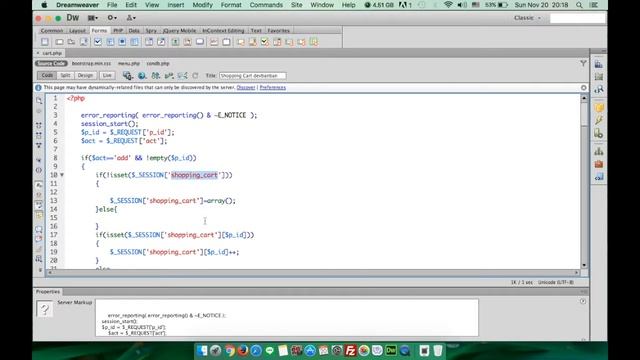The height and width of the screenshot is (360, 640).
Task: Collapse the Properties panel header
Action: click(x=48, y=291)
